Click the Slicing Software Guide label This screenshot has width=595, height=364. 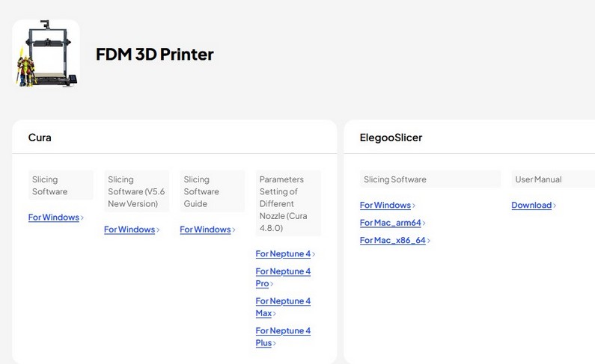pyautogui.click(x=201, y=191)
